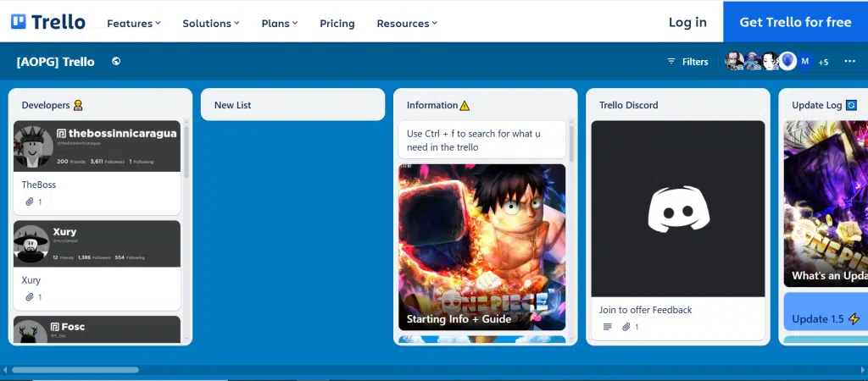Click the description icon on Discord card

tap(607, 327)
